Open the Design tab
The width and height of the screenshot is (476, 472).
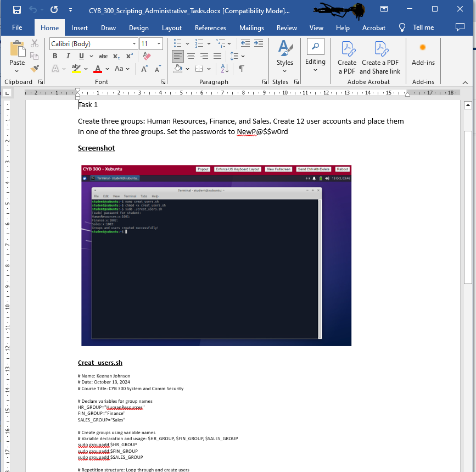(139, 28)
